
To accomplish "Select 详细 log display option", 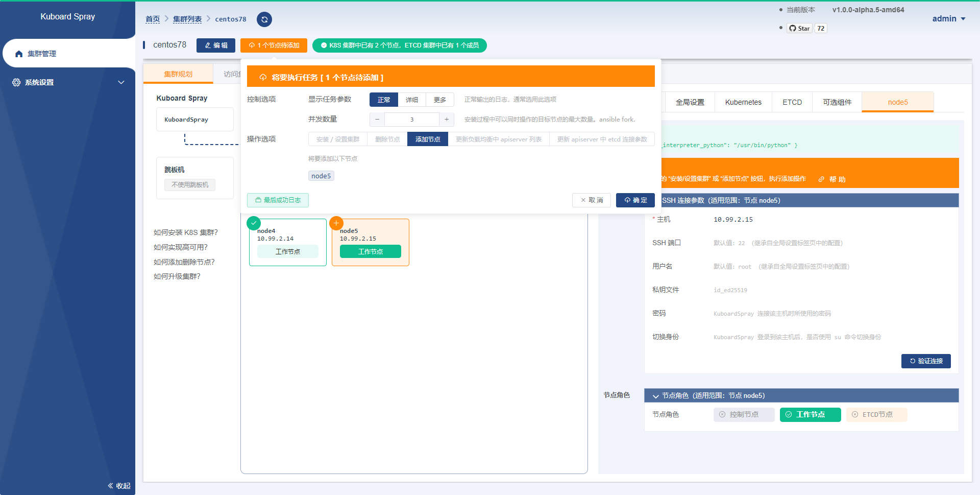I will [412, 100].
